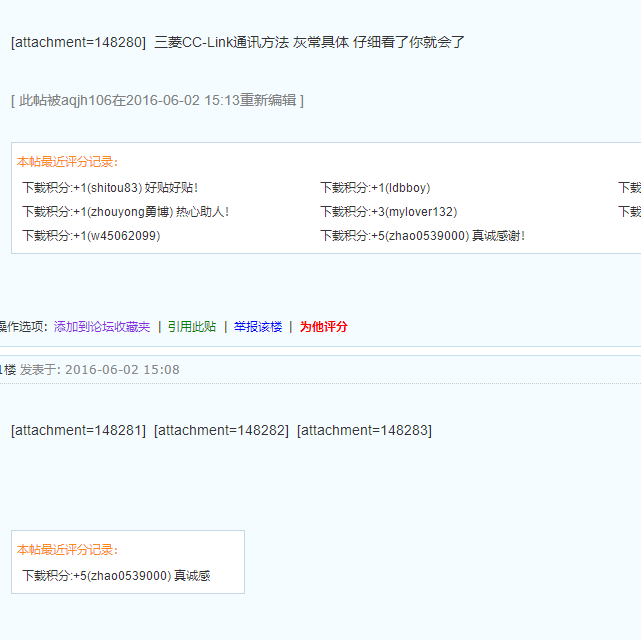Click the 发表于 2016-06-02 15:08 timestamp
Screen dimensions: 641x640
100,370
